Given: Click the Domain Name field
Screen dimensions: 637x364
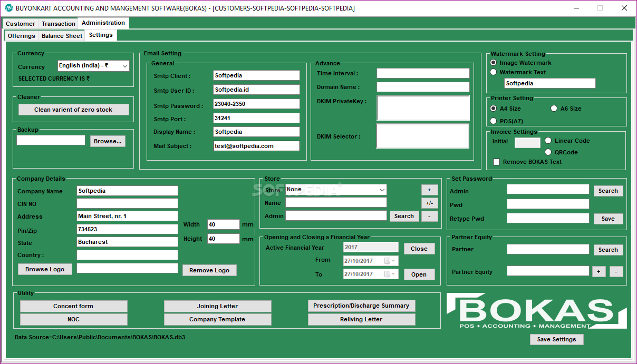Looking at the screenshot, I should click(423, 87).
